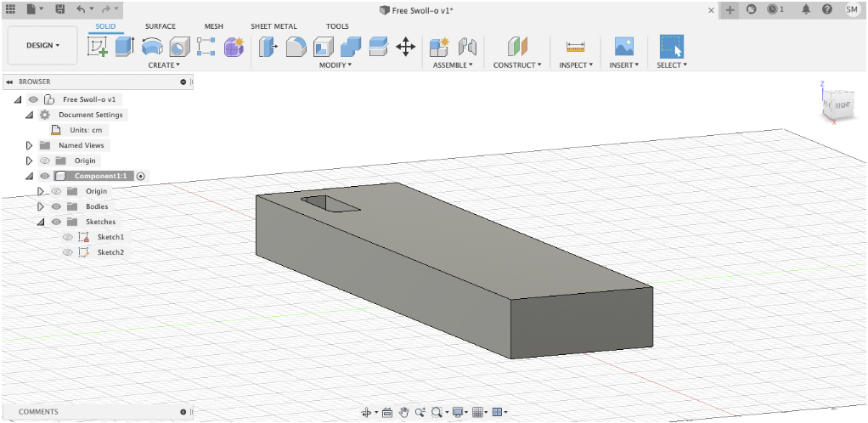Toggle visibility of Sketch2
The image size is (868, 423).
(67, 252)
